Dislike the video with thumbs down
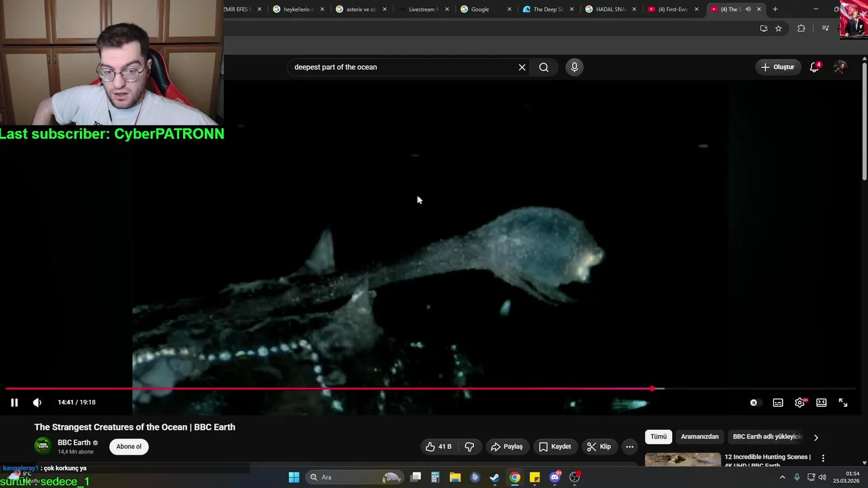This screenshot has height=488, width=868. pyautogui.click(x=469, y=447)
